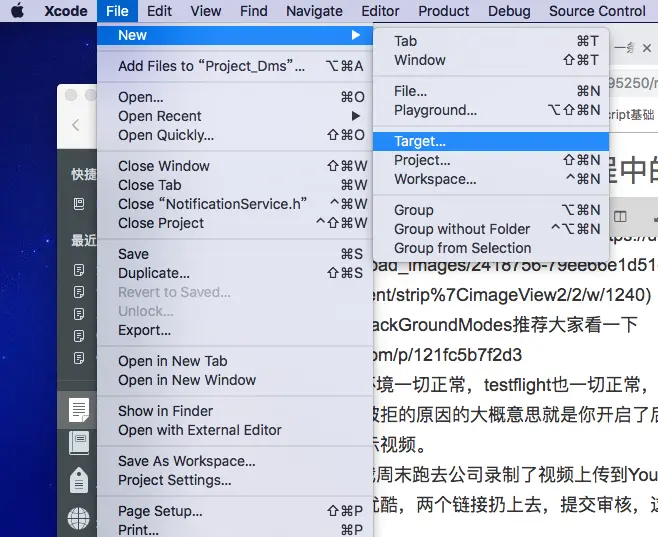Select New Window in submenu
This screenshot has height=537, width=658.
click(x=491, y=60)
